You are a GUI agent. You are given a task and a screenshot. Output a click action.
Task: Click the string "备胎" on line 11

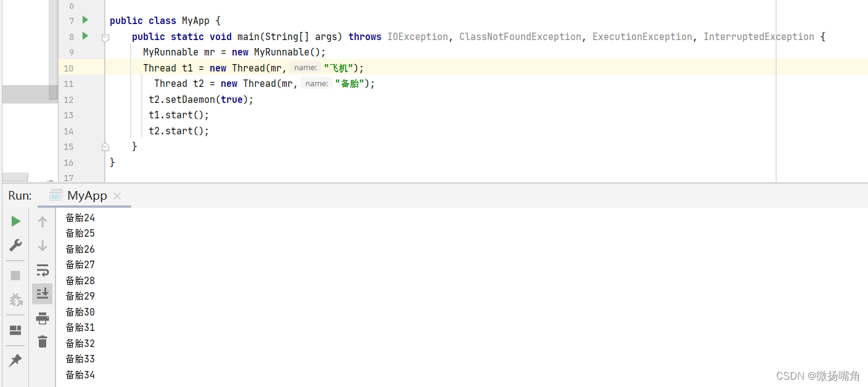point(350,84)
